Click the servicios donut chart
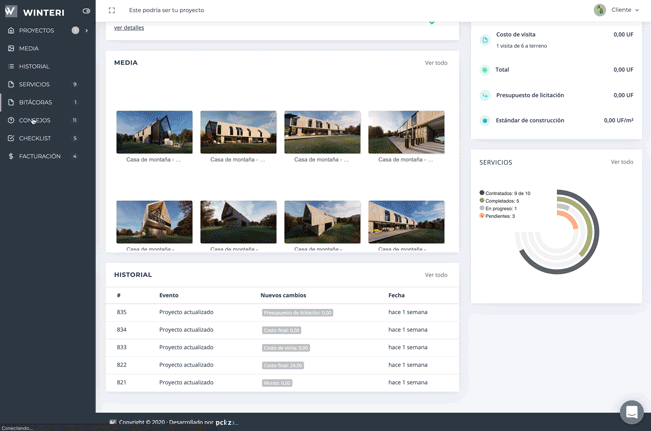Screen dimensions: 651x431 point(557,232)
